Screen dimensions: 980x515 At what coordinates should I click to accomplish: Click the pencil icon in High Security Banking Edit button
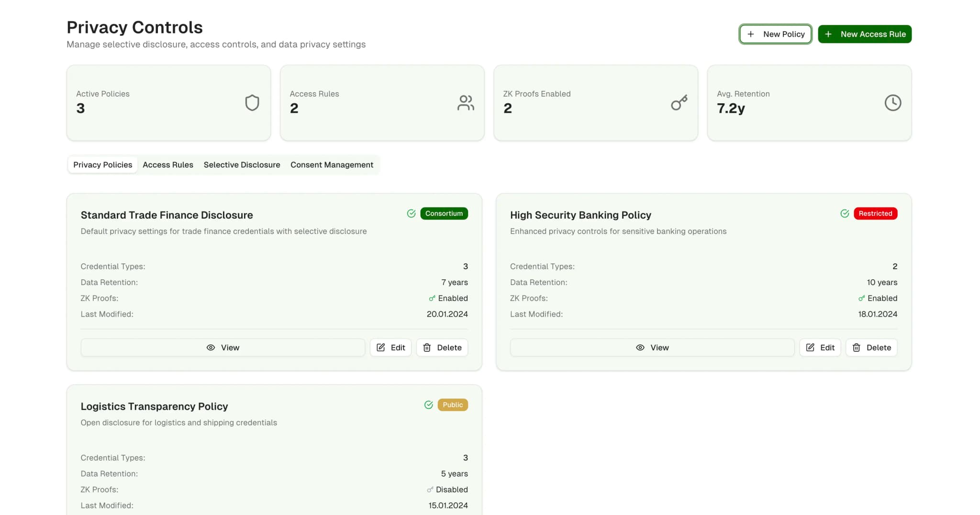(x=810, y=348)
